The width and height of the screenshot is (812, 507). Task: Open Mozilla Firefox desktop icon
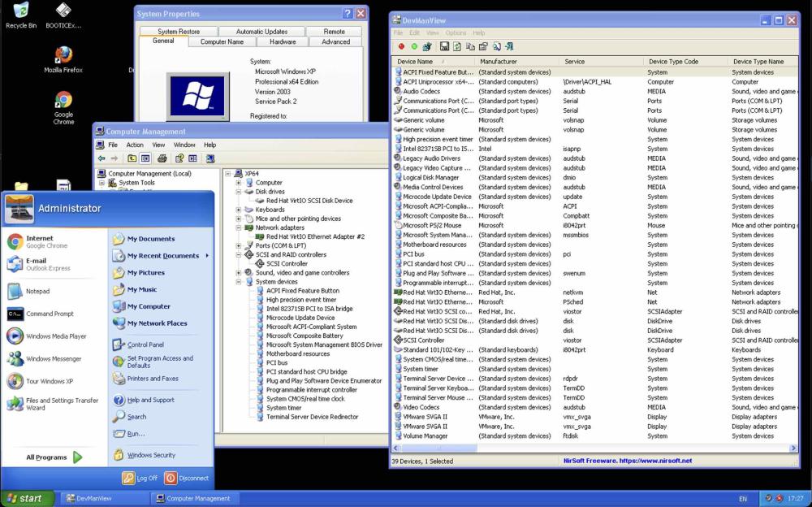point(63,59)
